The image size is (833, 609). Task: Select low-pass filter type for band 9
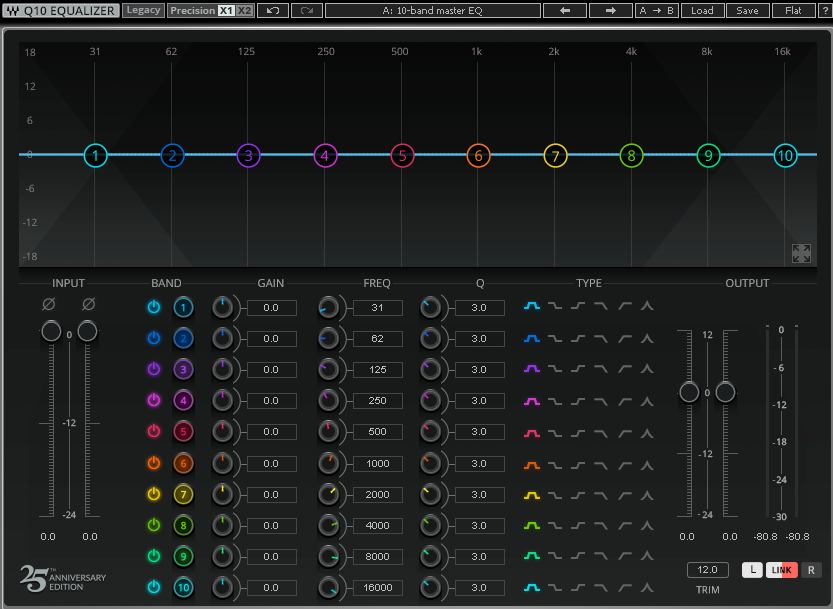coord(601,556)
